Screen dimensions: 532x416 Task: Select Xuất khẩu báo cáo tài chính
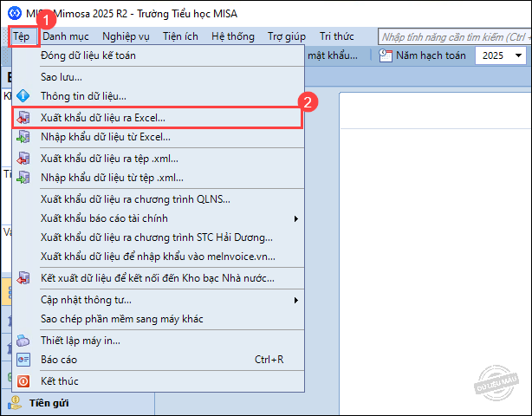coord(158,218)
